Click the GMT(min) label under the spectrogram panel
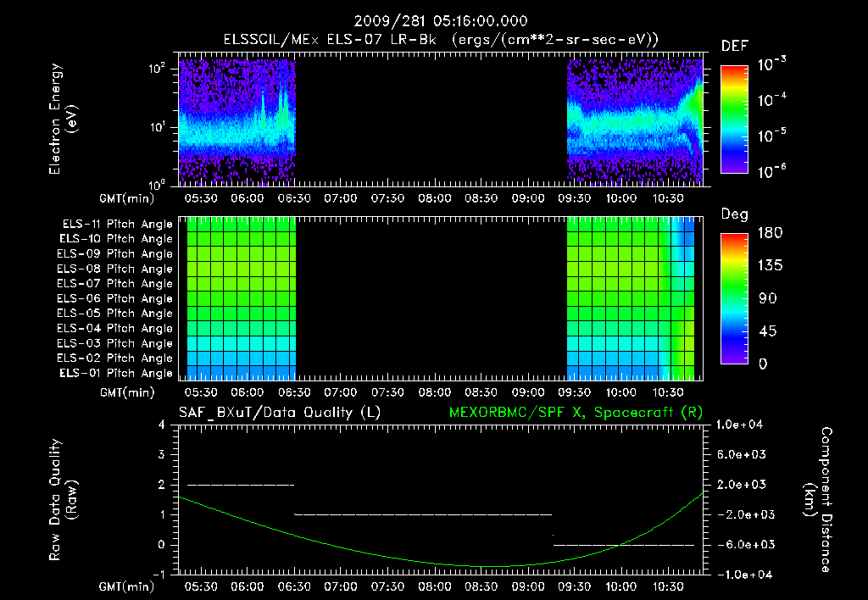 click(x=126, y=198)
